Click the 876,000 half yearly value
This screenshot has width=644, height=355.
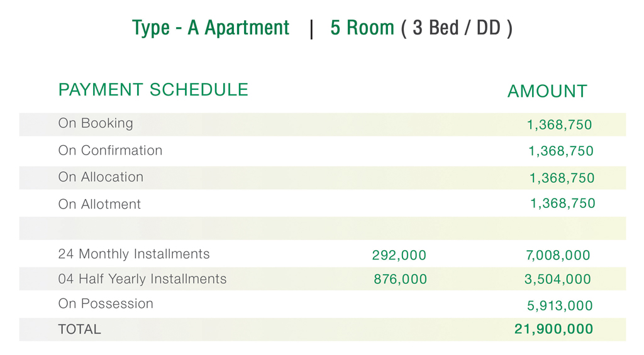click(401, 280)
